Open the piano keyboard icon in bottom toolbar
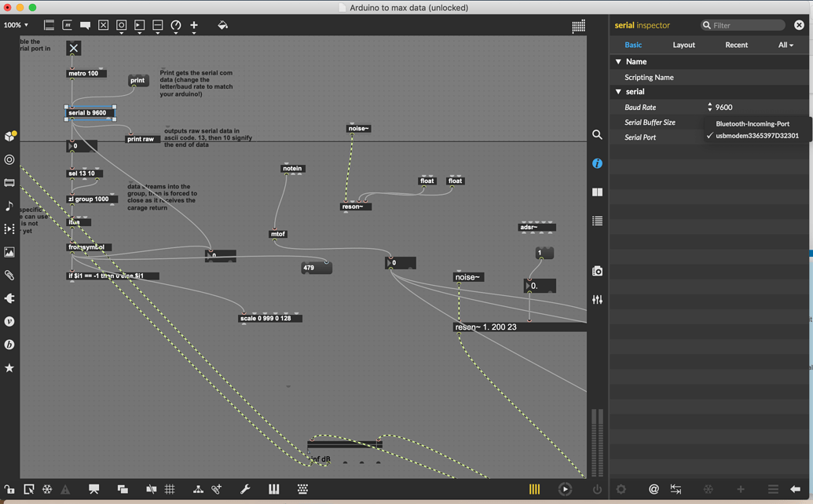Image resolution: width=813 pixels, height=504 pixels. click(274, 489)
